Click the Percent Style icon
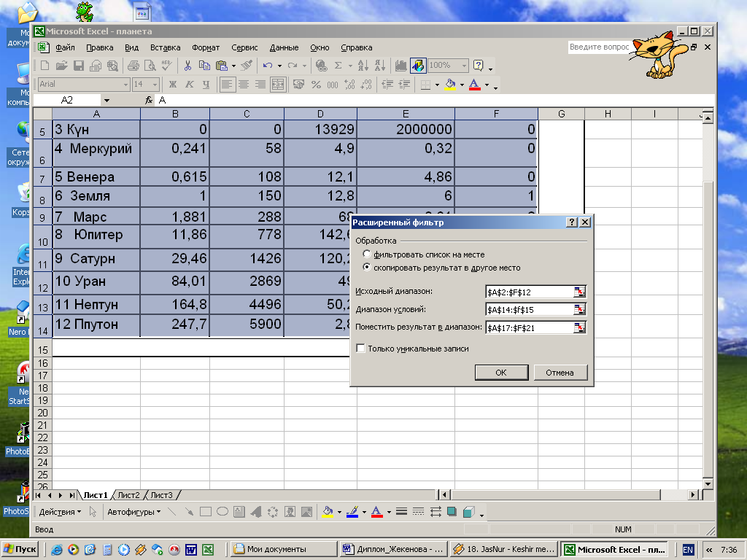The height and width of the screenshot is (560, 747). (316, 85)
